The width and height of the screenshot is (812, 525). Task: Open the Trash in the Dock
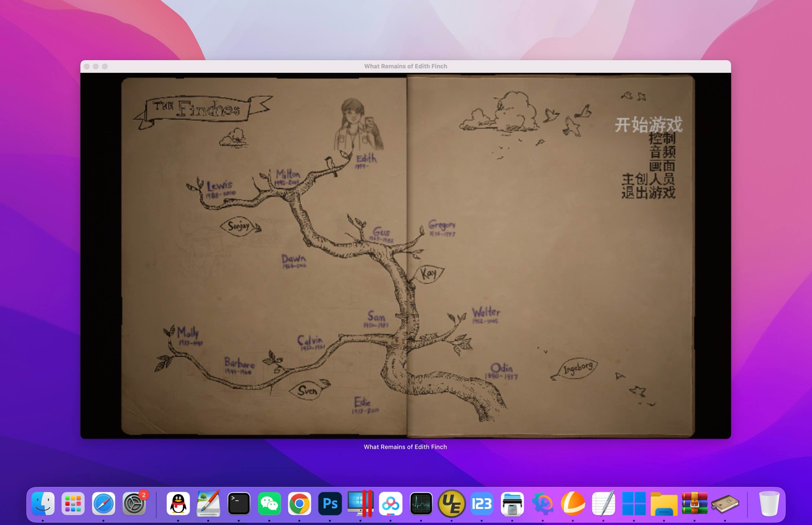tap(769, 503)
